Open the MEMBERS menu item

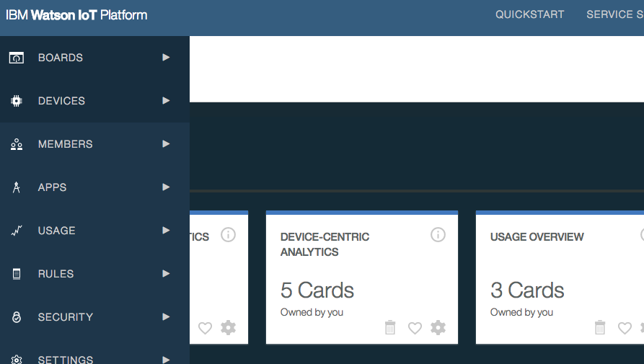pyautogui.click(x=94, y=144)
